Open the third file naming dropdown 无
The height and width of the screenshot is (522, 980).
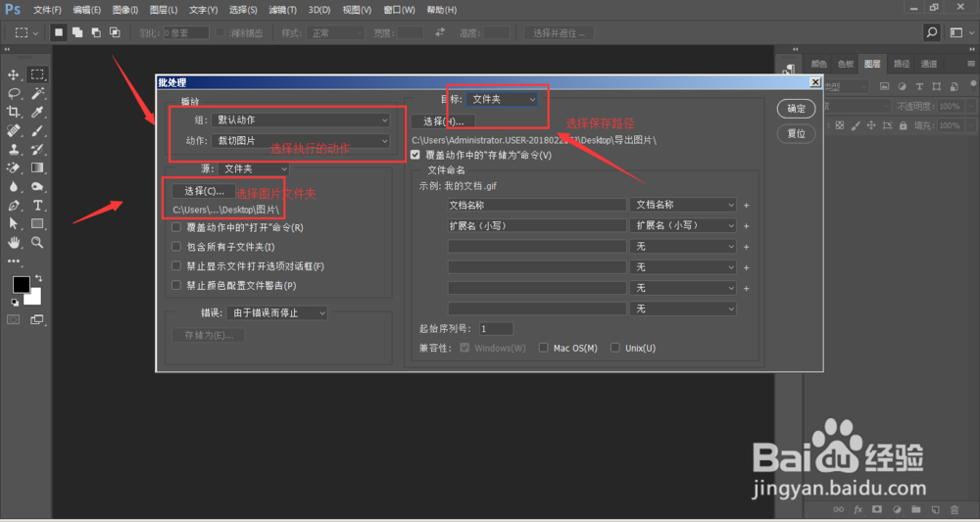click(x=683, y=247)
